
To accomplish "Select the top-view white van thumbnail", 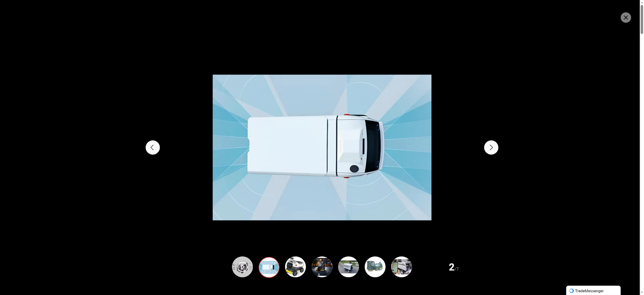I will (x=269, y=267).
